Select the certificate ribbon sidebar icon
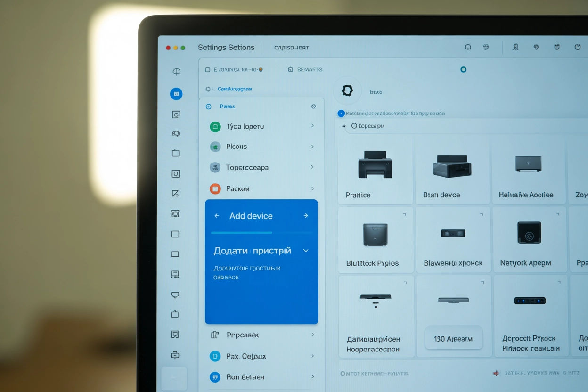588x392 pixels. 175,335
